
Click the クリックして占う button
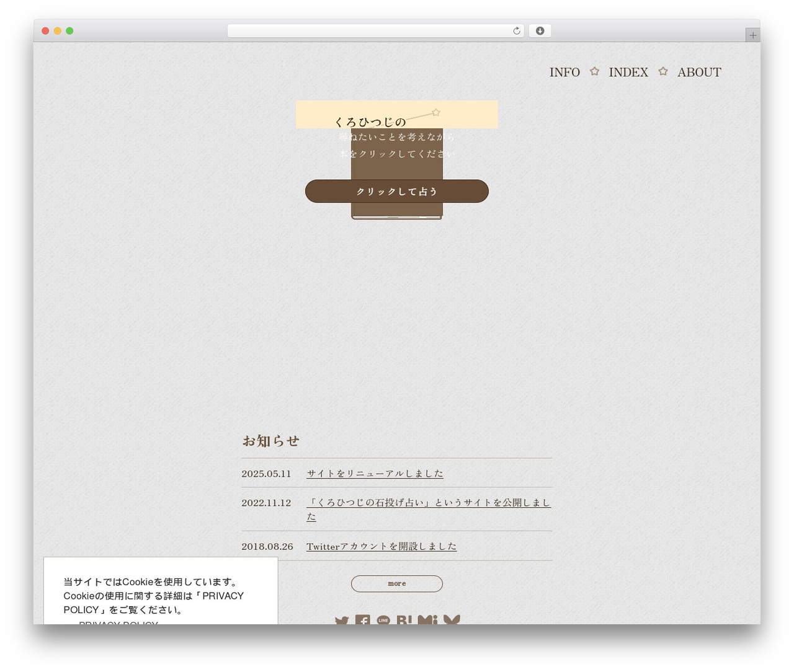[x=397, y=191]
